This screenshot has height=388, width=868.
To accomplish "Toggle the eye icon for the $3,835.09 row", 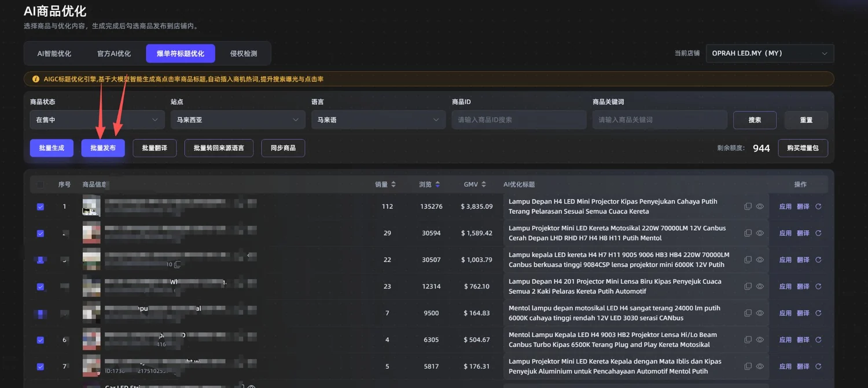I will pos(760,206).
